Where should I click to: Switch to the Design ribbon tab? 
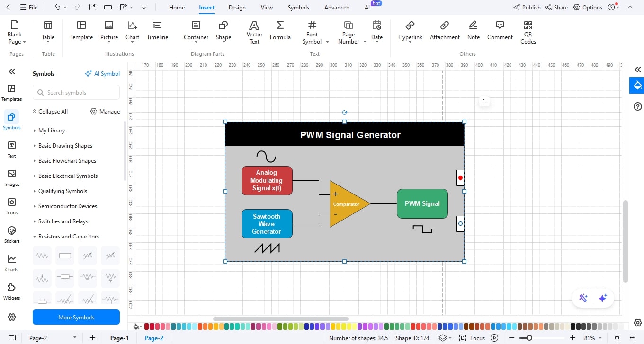coord(237,7)
